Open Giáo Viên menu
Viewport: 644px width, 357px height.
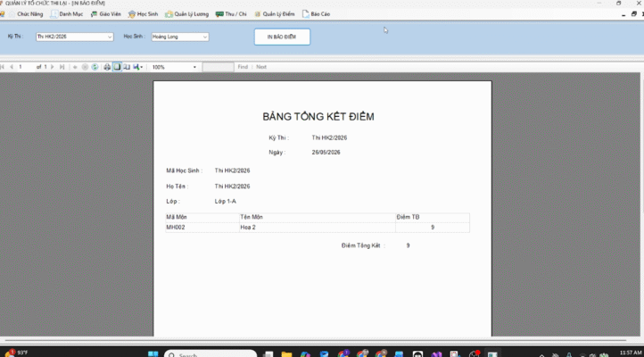[106, 14]
